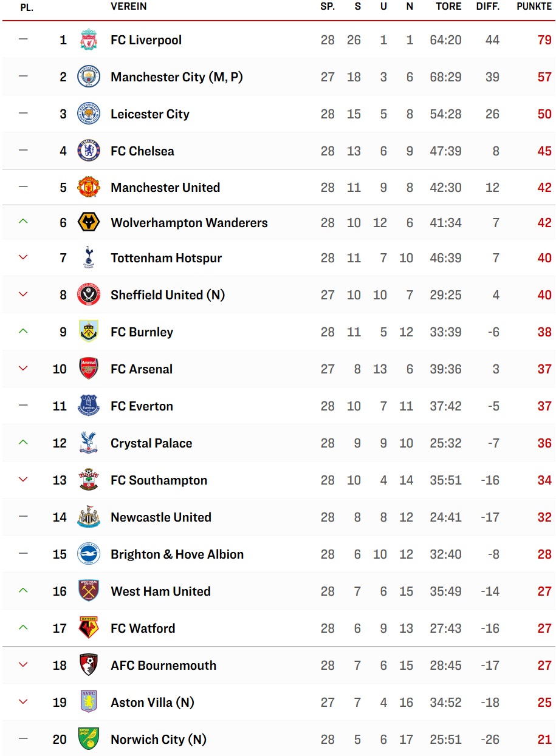Click the FC Liverpool club crest

pos(89,40)
